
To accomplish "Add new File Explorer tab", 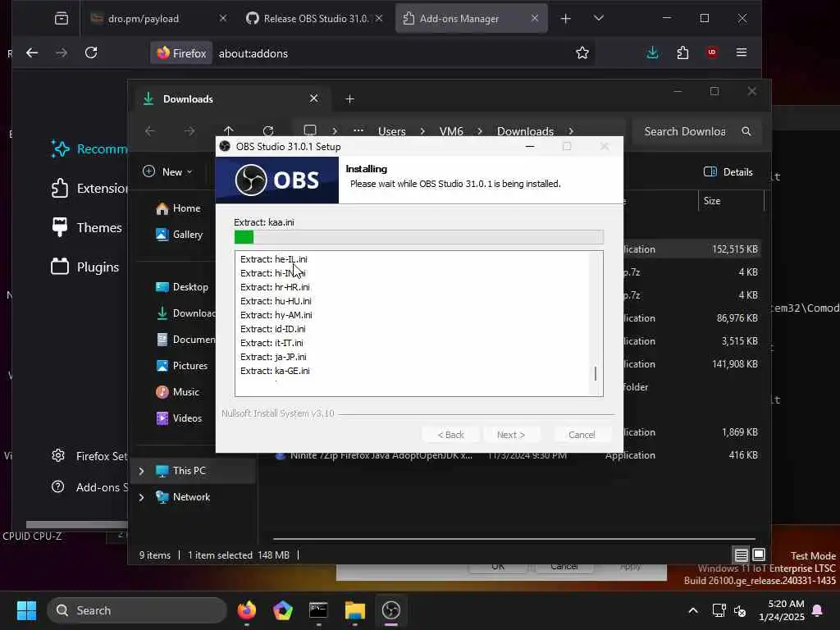I will (349, 99).
